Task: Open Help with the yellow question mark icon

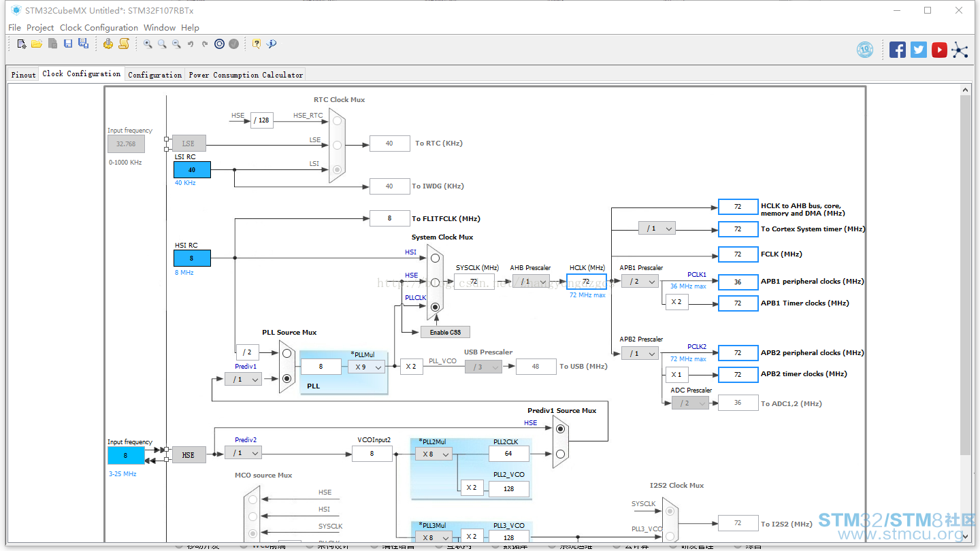Action: 257,44
